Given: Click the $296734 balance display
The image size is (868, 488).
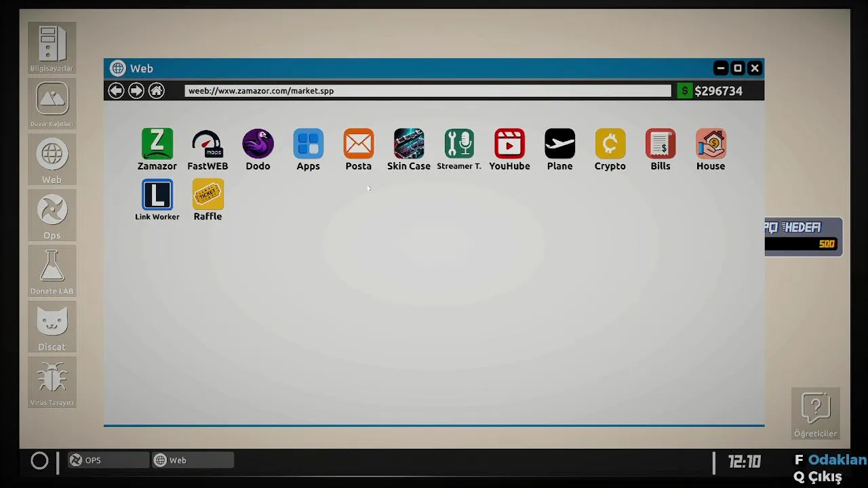Looking at the screenshot, I should point(719,91).
